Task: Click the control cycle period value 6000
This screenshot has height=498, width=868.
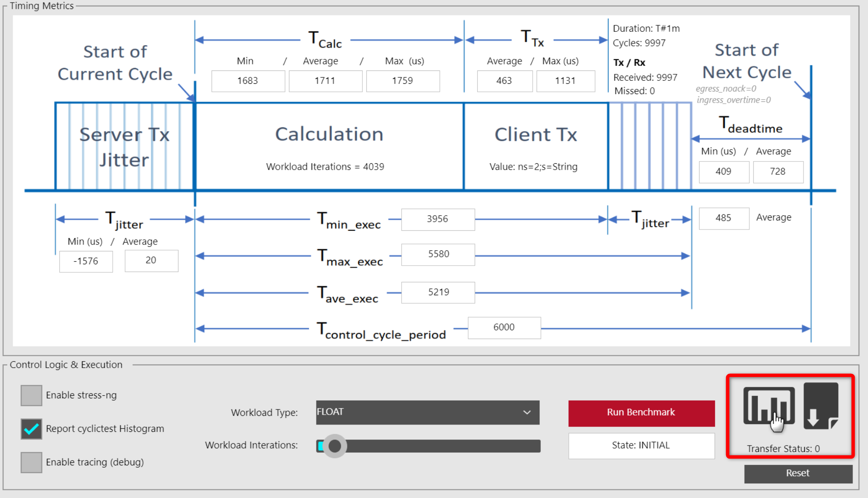Action: 504,328
